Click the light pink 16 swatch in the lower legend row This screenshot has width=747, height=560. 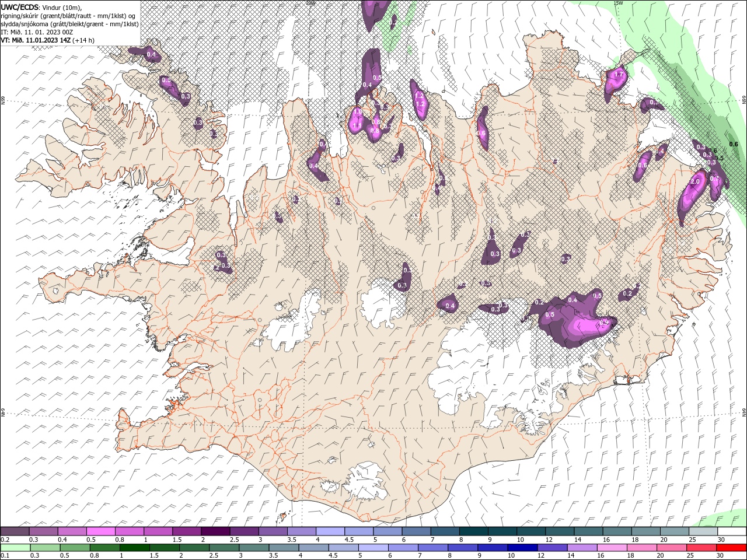pyautogui.click(x=612, y=548)
